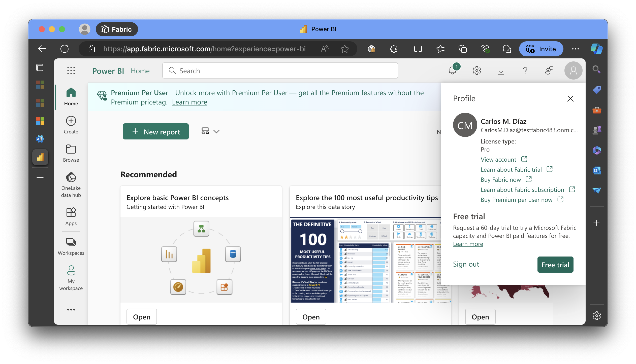
Task: Click the Power BI brand link
Action: 108,71
